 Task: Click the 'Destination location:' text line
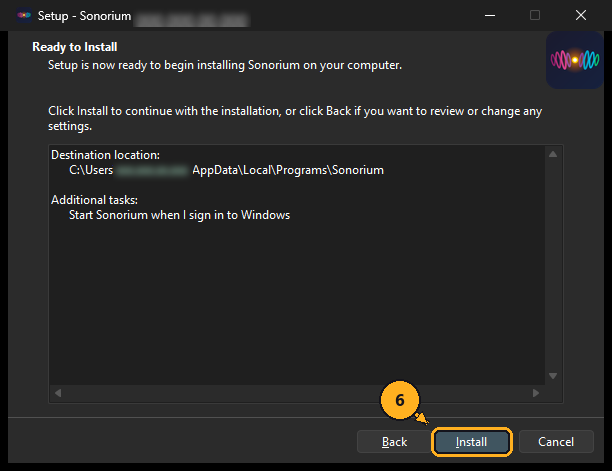(105, 155)
